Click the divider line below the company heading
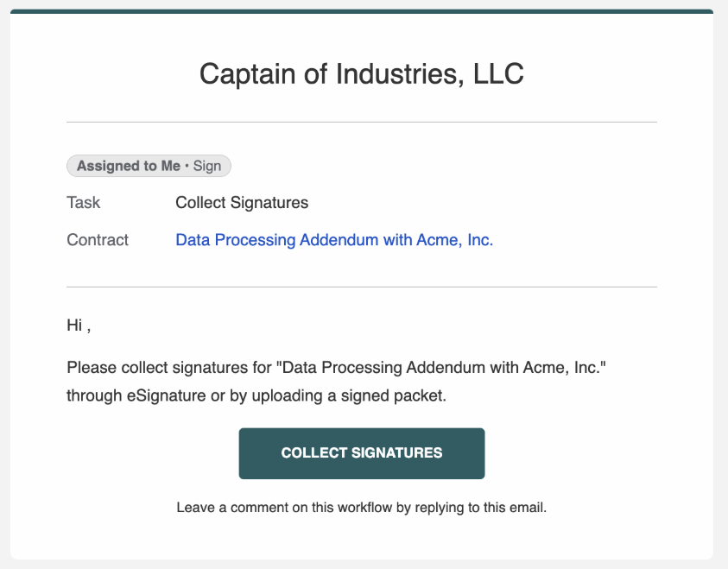The height and width of the screenshot is (569, 728). click(x=361, y=123)
